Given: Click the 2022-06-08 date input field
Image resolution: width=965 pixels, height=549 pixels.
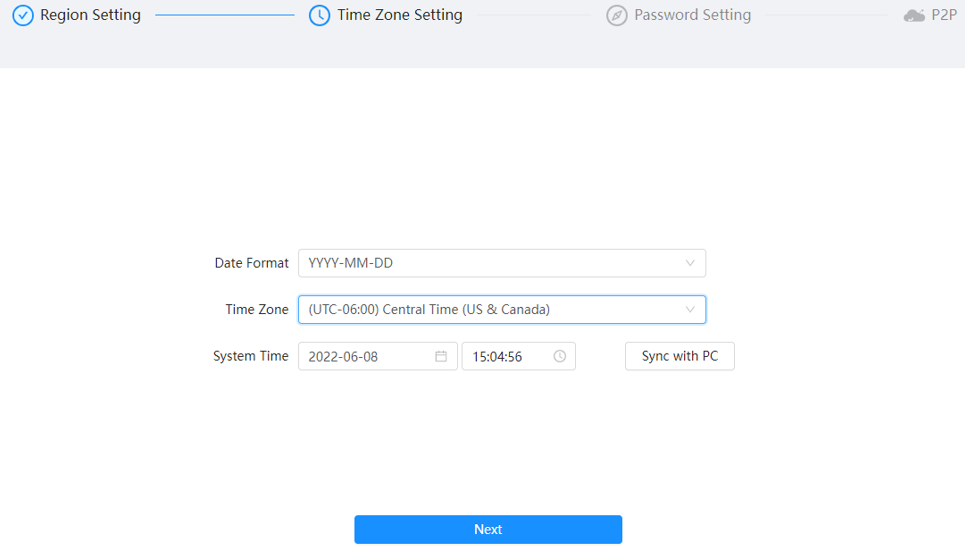Looking at the screenshot, I should pos(378,356).
